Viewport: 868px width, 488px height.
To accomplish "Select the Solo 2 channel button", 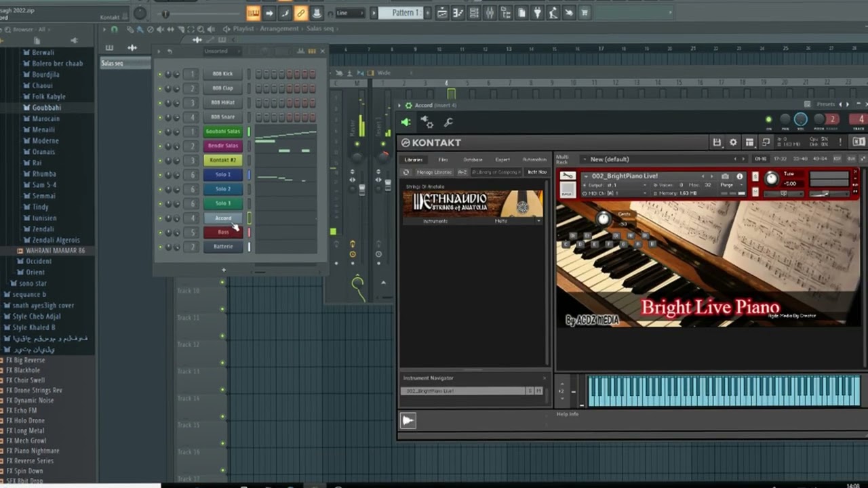I will tap(223, 189).
